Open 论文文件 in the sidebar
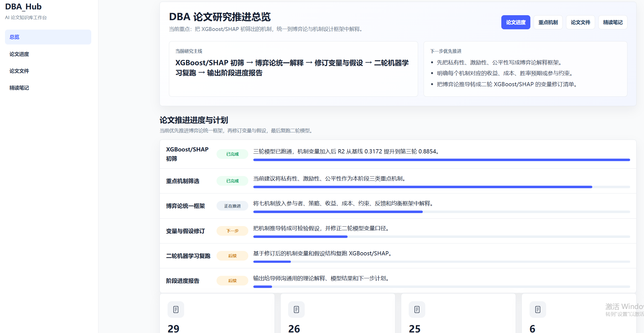This screenshot has height=333, width=644. pyautogui.click(x=48, y=71)
